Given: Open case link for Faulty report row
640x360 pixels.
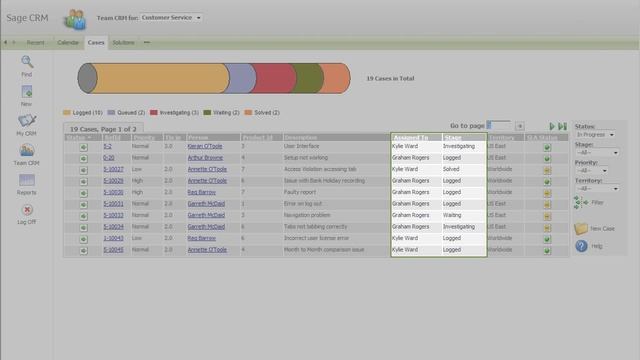Looking at the screenshot, I should point(113,192).
